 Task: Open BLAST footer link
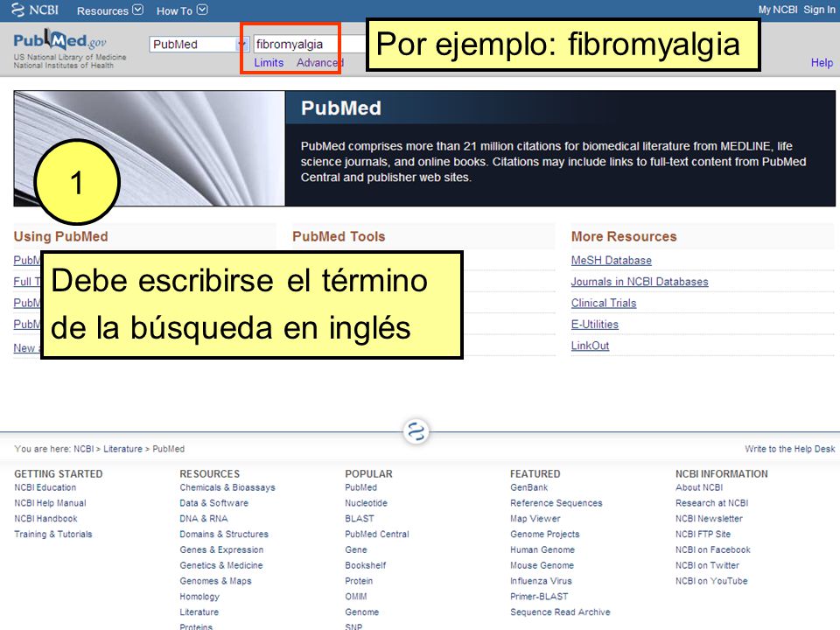coord(360,519)
